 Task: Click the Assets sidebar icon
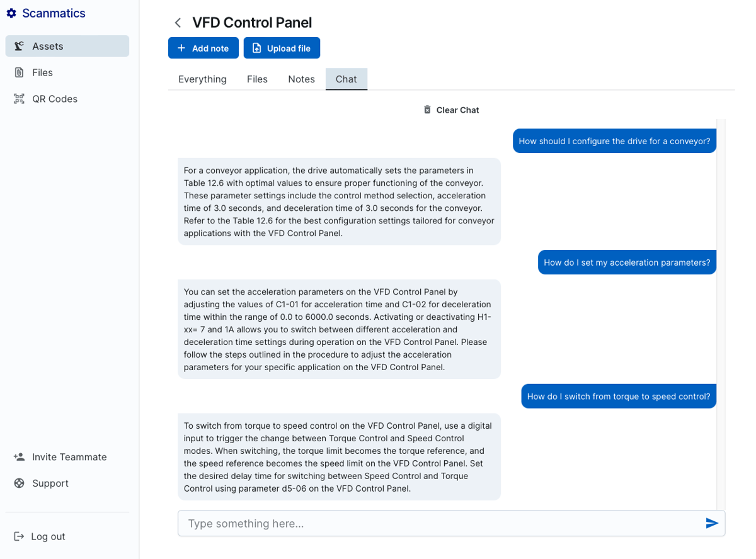pyautogui.click(x=19, y=46)
